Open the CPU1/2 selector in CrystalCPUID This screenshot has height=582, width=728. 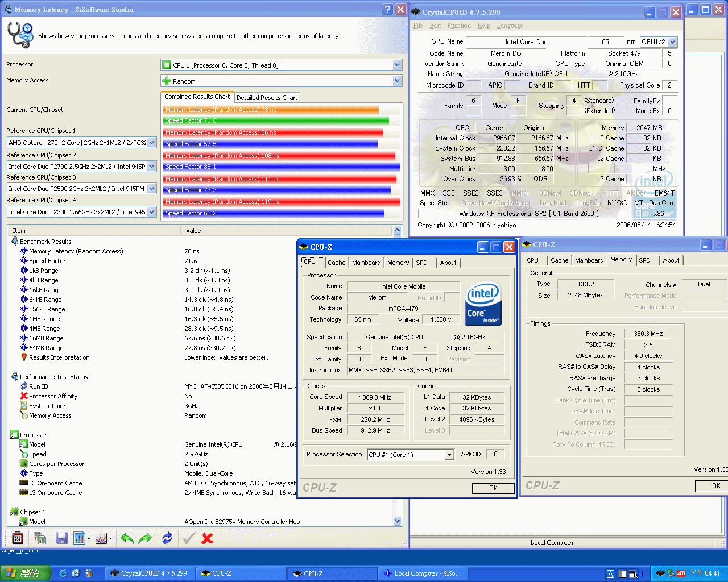point(673,41)
